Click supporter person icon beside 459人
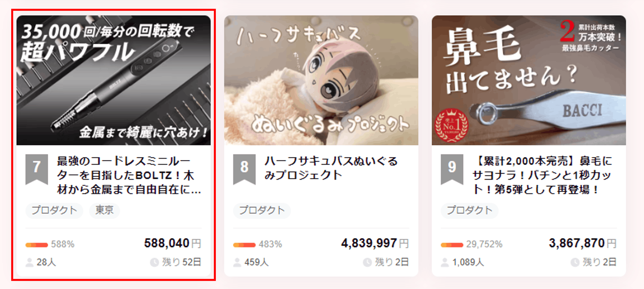 pos(237,262)
